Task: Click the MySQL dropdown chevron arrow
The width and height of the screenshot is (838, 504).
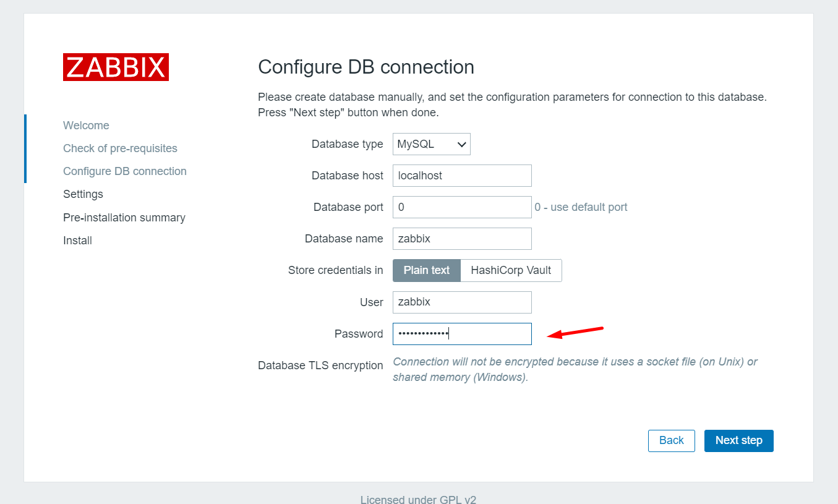Action: (x=461, y=145)
